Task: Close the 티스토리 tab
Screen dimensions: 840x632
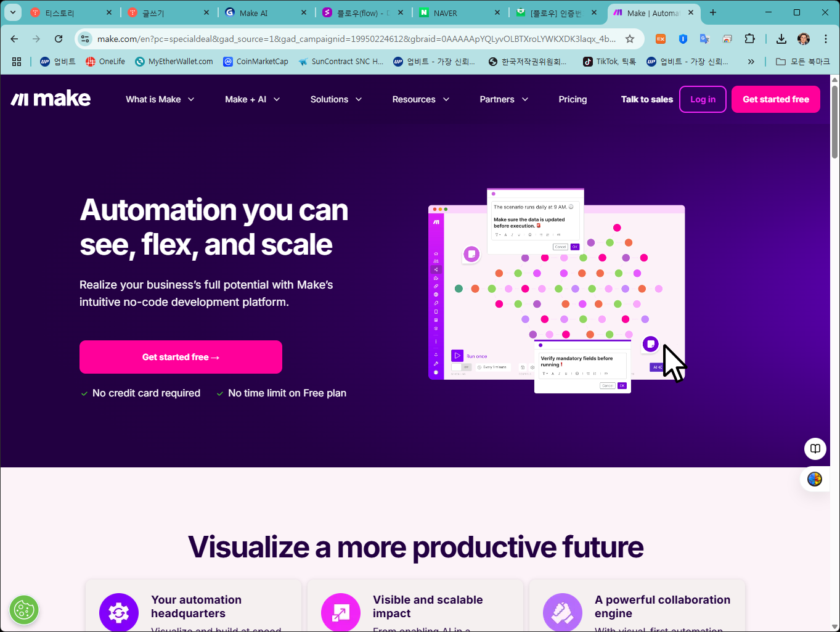Action: (109, 12)
